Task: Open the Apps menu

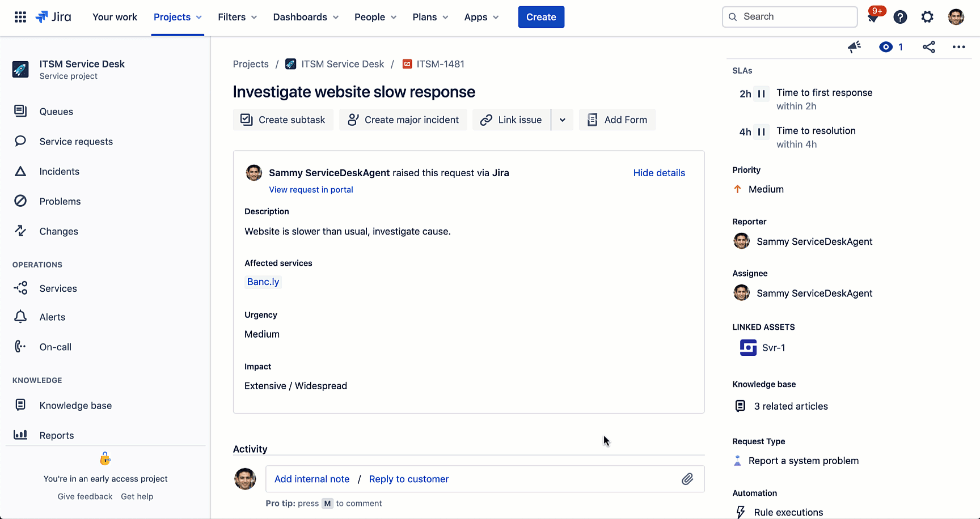Action: point(480,17)
